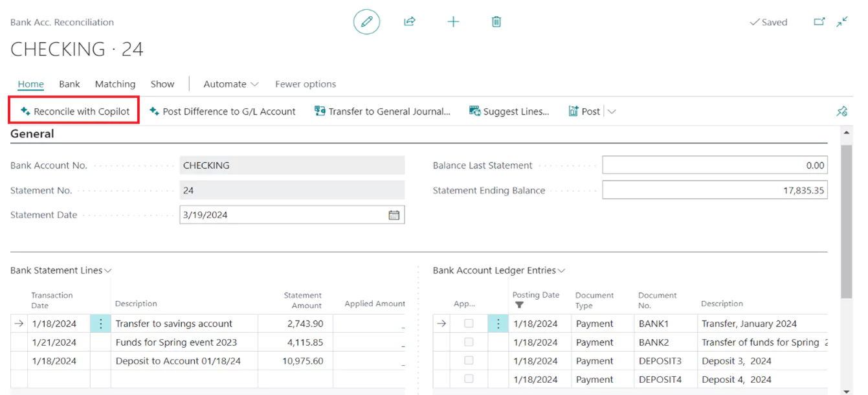The height and width of the screenshot is (395, 868).
Task: Click the Bank Account No. field
Action: [292, 165]
